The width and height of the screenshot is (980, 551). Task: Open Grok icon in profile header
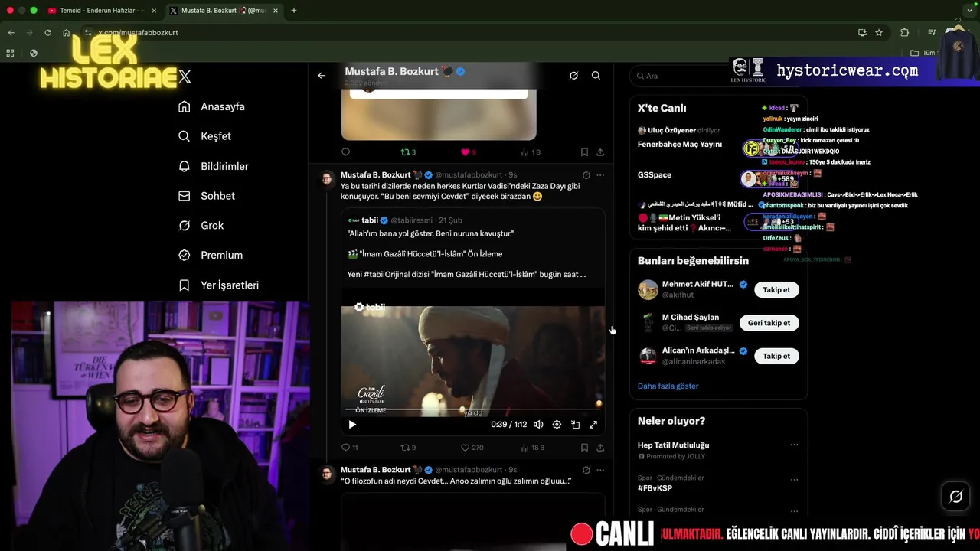pyautogui.click(x=573, y=75)
